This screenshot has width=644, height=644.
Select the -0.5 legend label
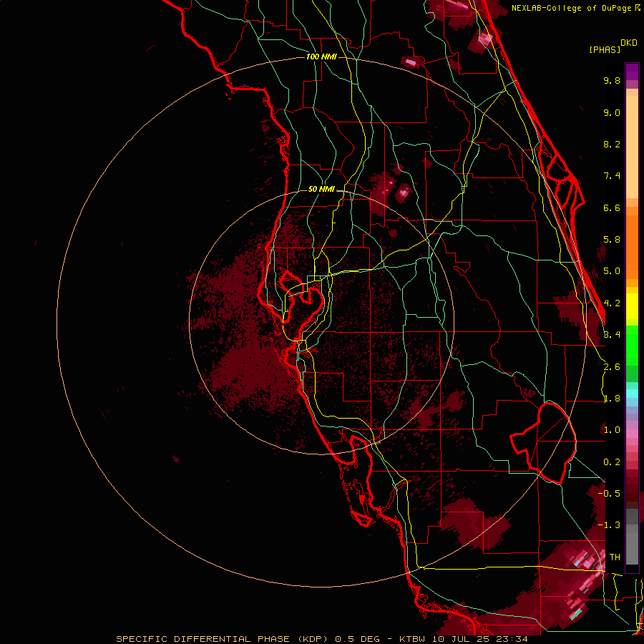tap(609, 494)
